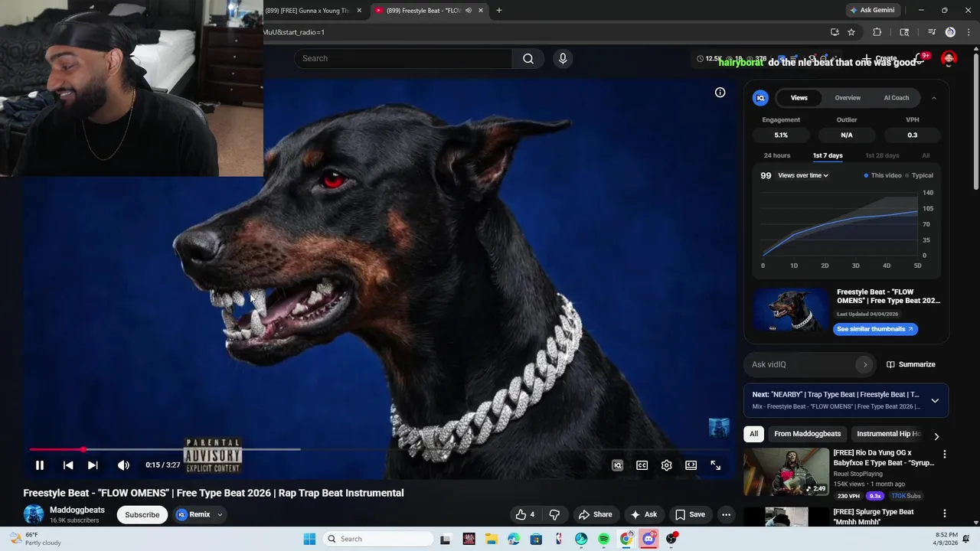980x551 pixels.
Task: Start voice search with the microphone icon
Action: click(x=563, y=58)
